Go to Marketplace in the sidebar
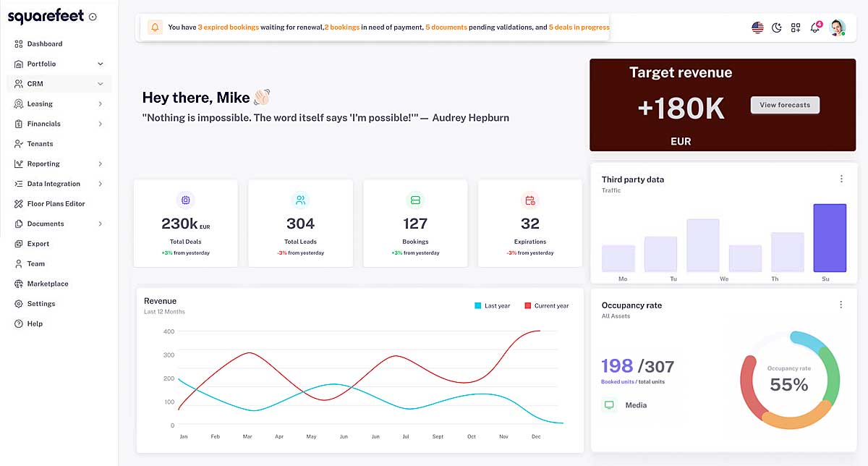Screen dimensions: 868x466 point(47,284)
